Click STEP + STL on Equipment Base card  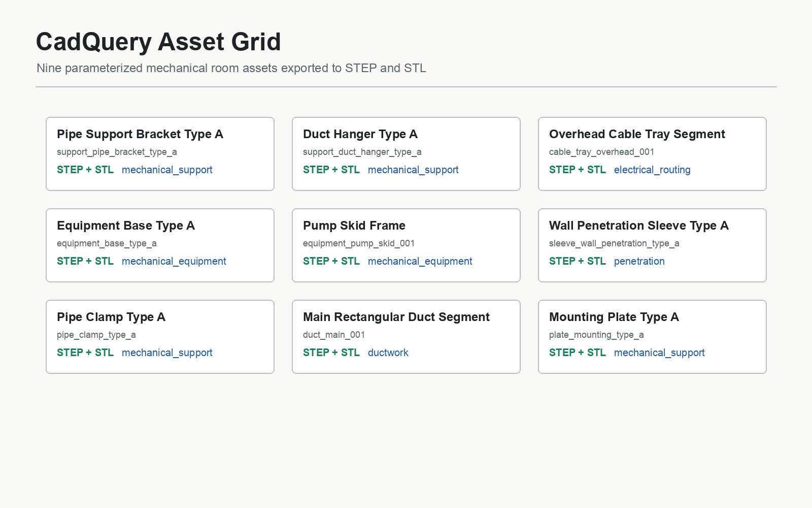85,261
